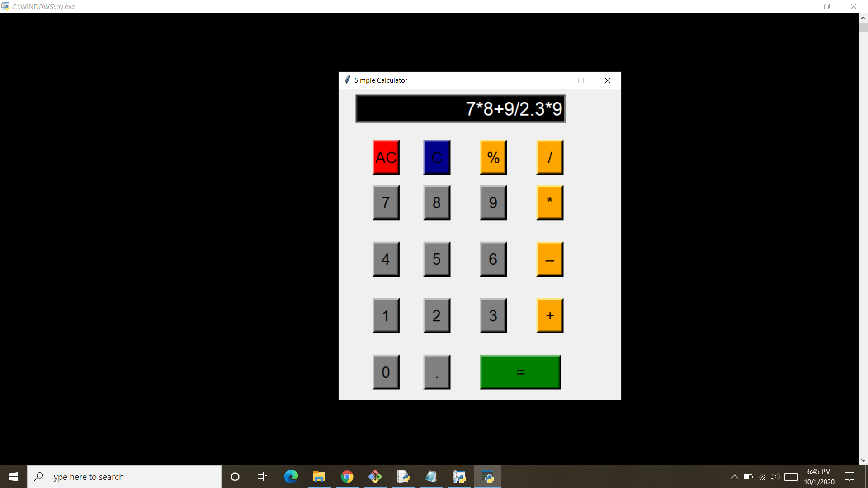Click the subtraction operator button
Viewport: 868px width, 488px height.
548,259
